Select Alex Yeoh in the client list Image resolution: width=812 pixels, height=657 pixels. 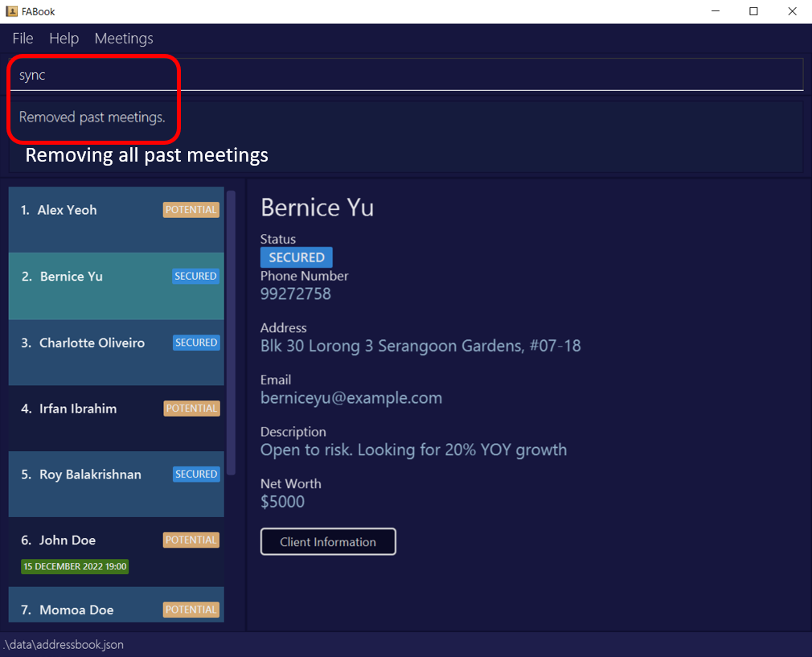[x=116, y=220]
